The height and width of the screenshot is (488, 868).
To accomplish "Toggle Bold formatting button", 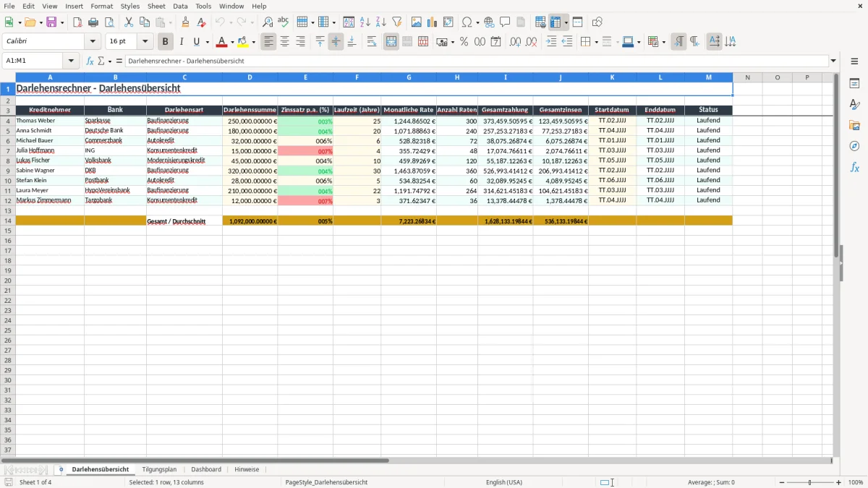I will pyautogui.click(x=165, y=42).
